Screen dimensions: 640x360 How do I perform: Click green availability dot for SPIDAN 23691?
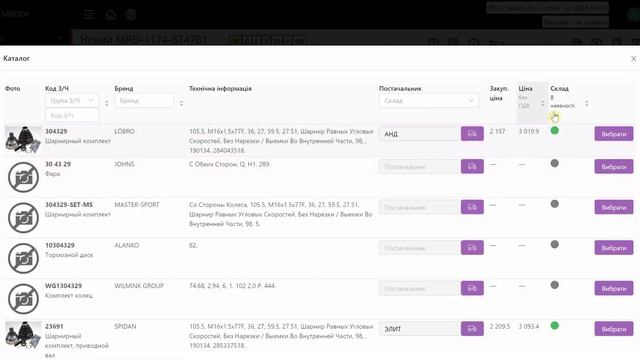[x=554, y=325]
